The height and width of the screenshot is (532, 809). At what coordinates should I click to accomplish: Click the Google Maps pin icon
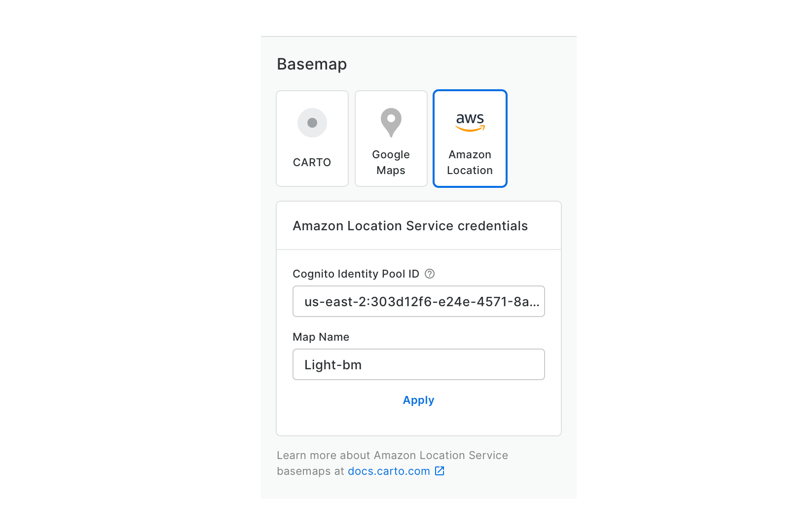pos(391,122)
